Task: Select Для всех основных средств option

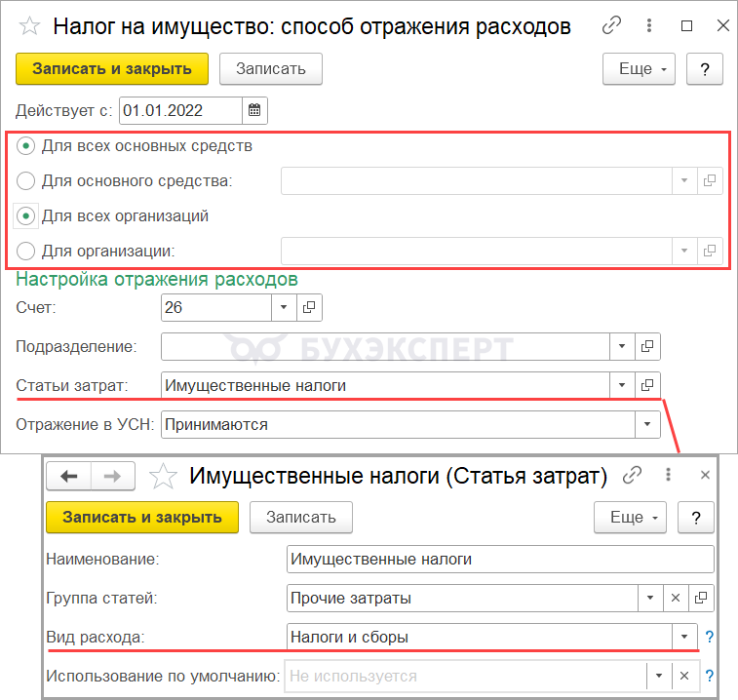Action: point(26,146)
